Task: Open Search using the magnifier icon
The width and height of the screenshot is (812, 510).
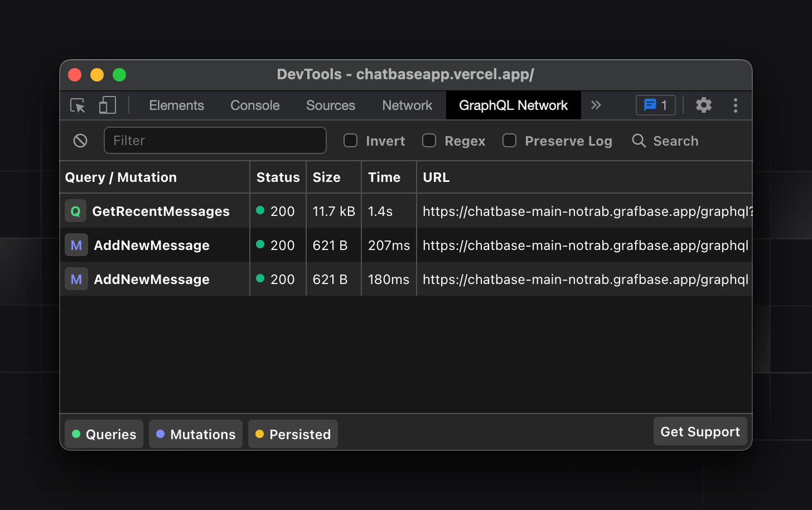Action: click(x=639, y=141)
